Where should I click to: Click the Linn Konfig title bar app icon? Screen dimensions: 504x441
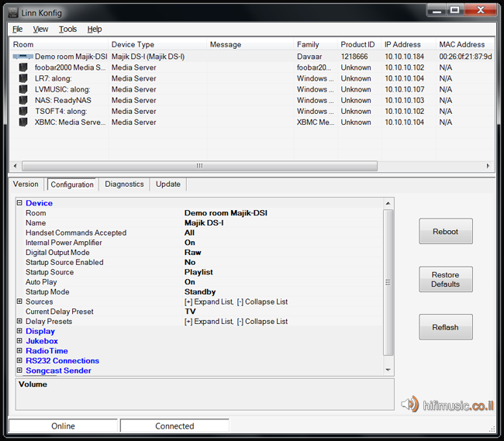[x=13, y=12]
